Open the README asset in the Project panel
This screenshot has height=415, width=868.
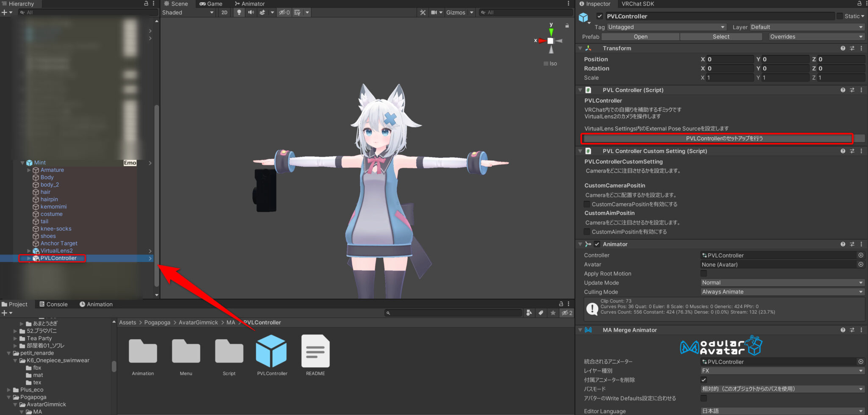(315, 351)
